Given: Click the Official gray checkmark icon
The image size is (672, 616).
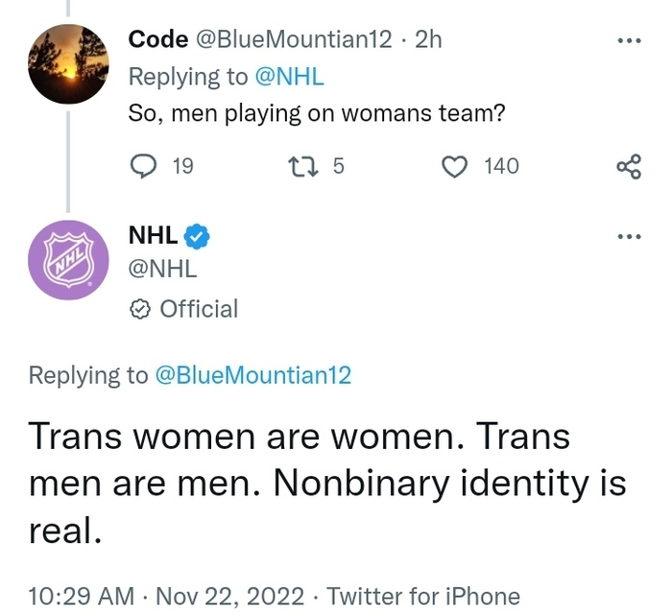Looking at the screenshot, I should 139,309.
